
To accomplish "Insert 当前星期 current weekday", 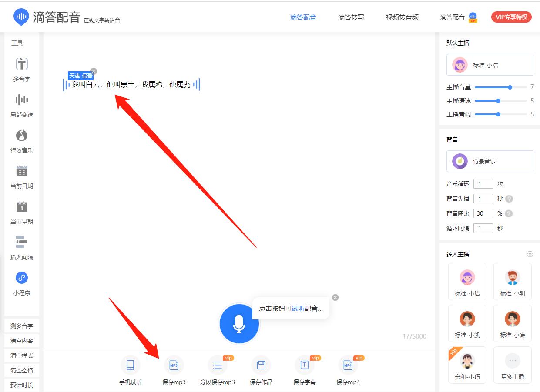I will (x=22, y=212).
